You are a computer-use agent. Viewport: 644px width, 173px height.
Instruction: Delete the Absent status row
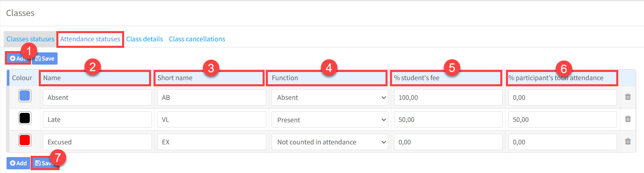(628, 97)
